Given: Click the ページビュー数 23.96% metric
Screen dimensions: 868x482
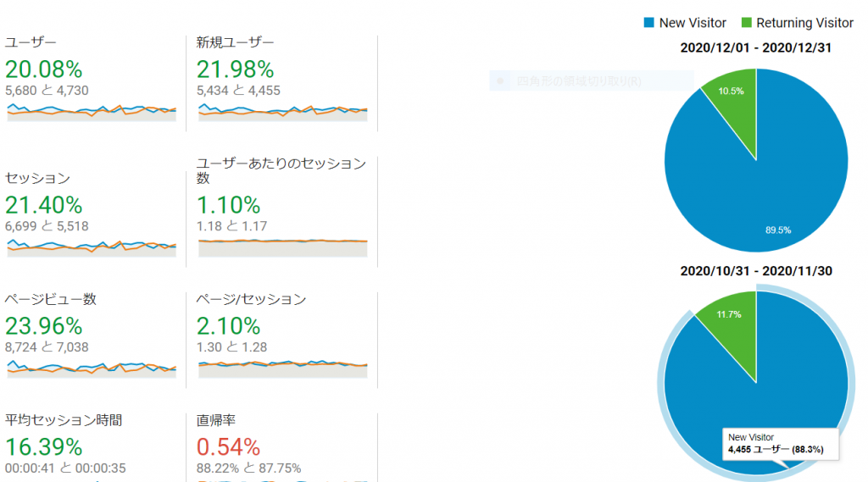Looking at the screenshot, I should point(44,326).
